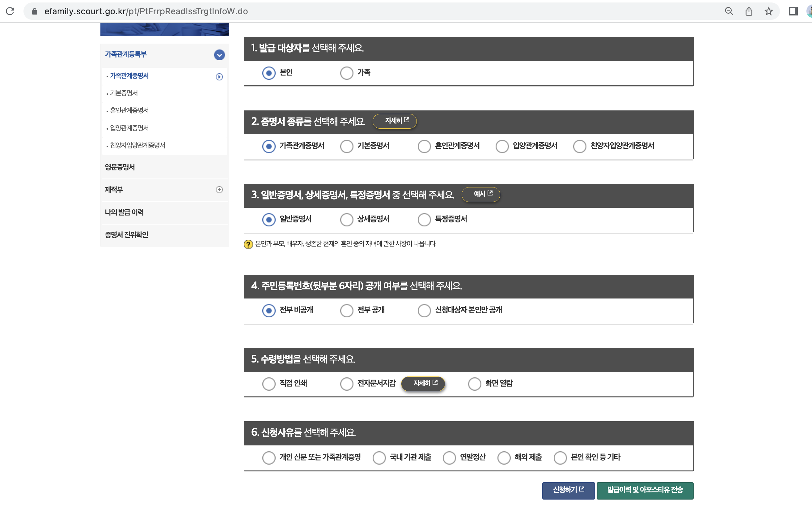The height and width of the screenshot is (511, 812).
Task: Open 영문증명서 in the sidebar
Action: (x=120, y=167)
